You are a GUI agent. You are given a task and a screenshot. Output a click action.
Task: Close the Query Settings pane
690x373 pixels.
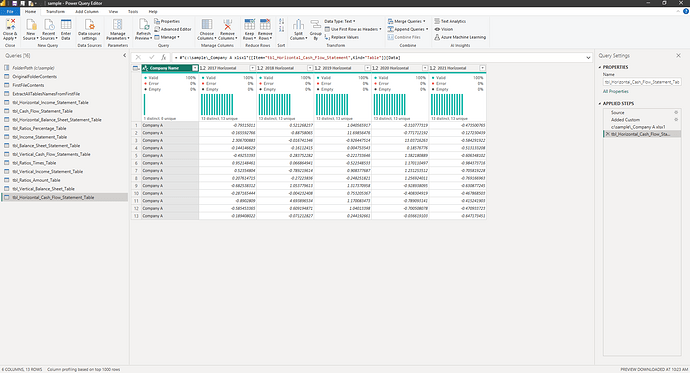(x=678, y=55)
